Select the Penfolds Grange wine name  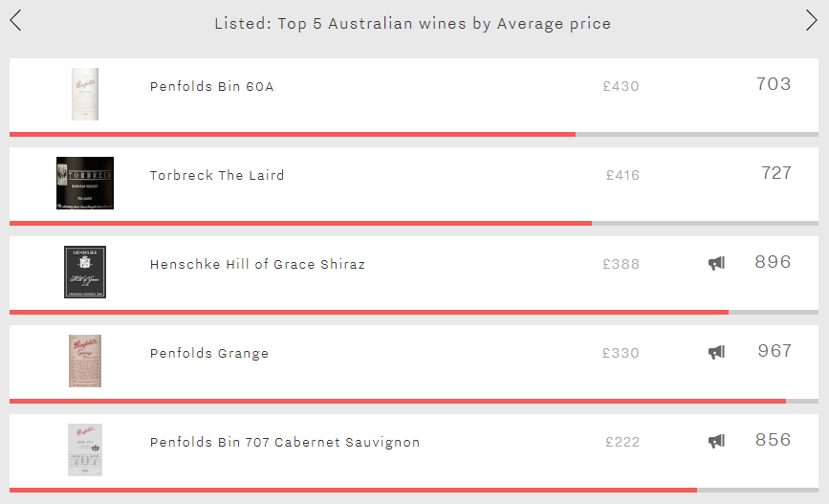209,353
